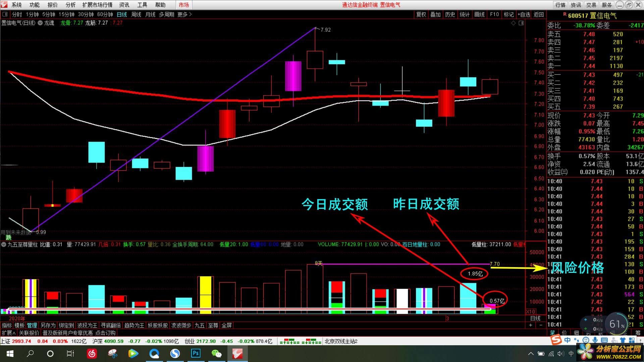This screenshot has width=644, height=362.
Task: Toggle Sogou Chinese/English 中 mode
Action: coord(567,340)
